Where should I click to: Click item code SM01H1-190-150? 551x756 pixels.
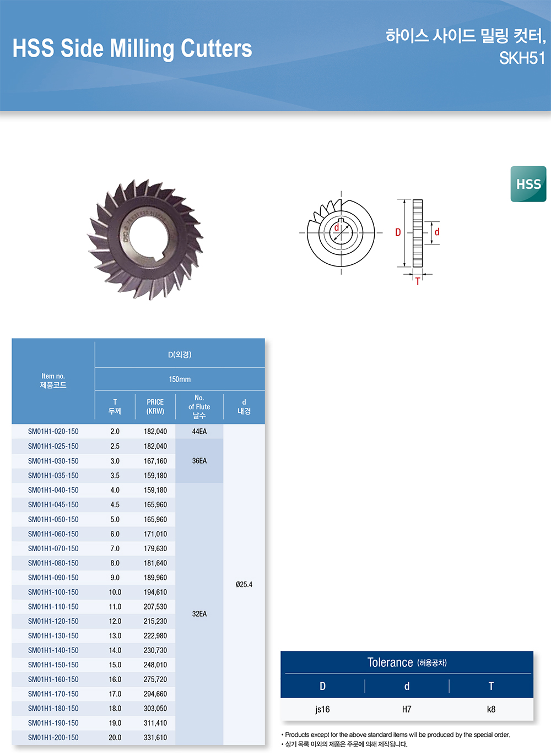click(53, 723)
